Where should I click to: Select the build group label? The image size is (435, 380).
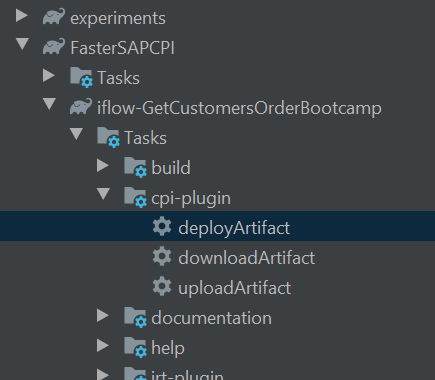(x=171, y=168)
